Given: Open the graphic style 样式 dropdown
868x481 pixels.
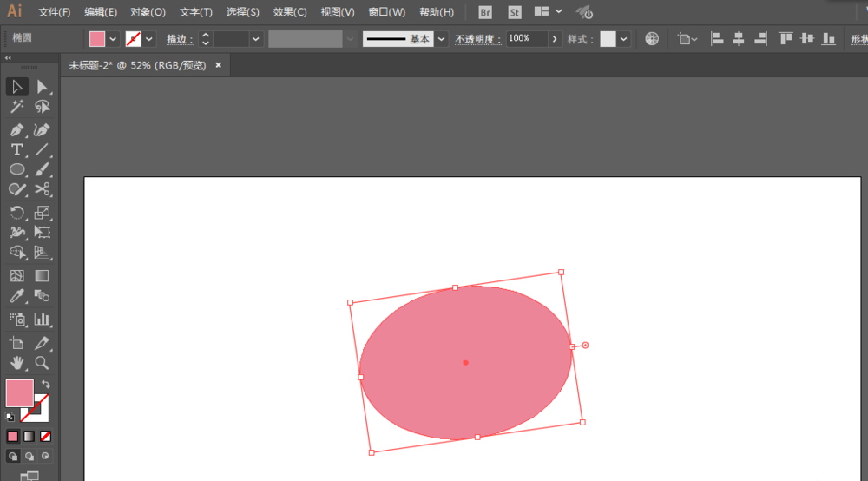Looking at the screenshot, I should [624, 39].
